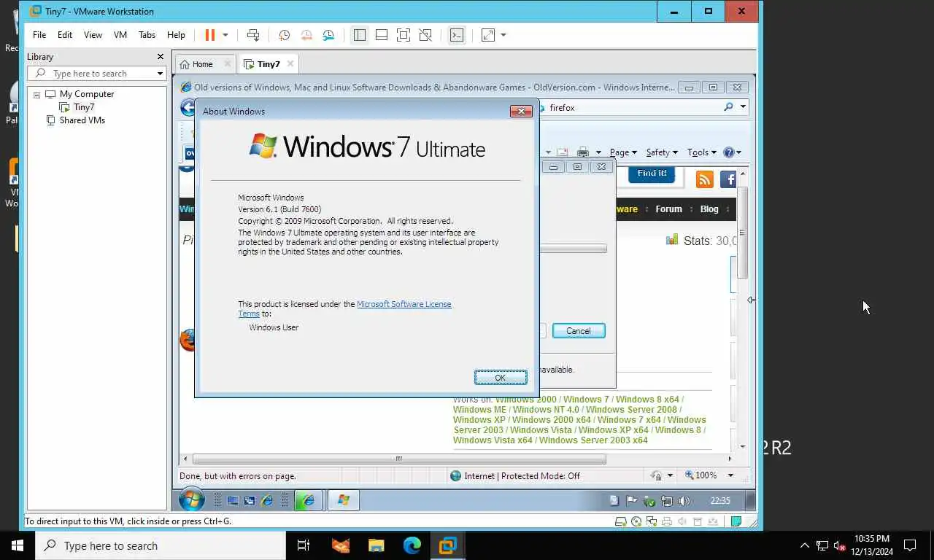The width and height of the screenshot is (934, 560).
Task: Open the Forum link on OldVersion
Action: [x=668, y=209]
